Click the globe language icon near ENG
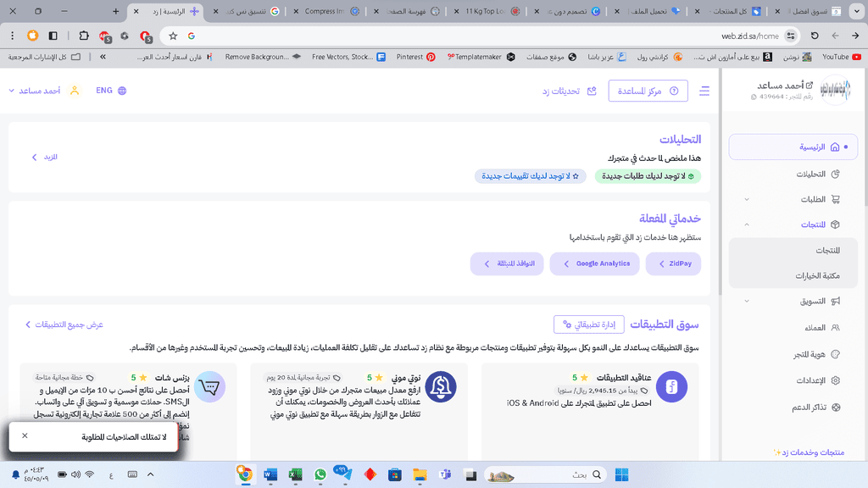The height and width of the screenshot is (488, 868). (x=122, y=91)
